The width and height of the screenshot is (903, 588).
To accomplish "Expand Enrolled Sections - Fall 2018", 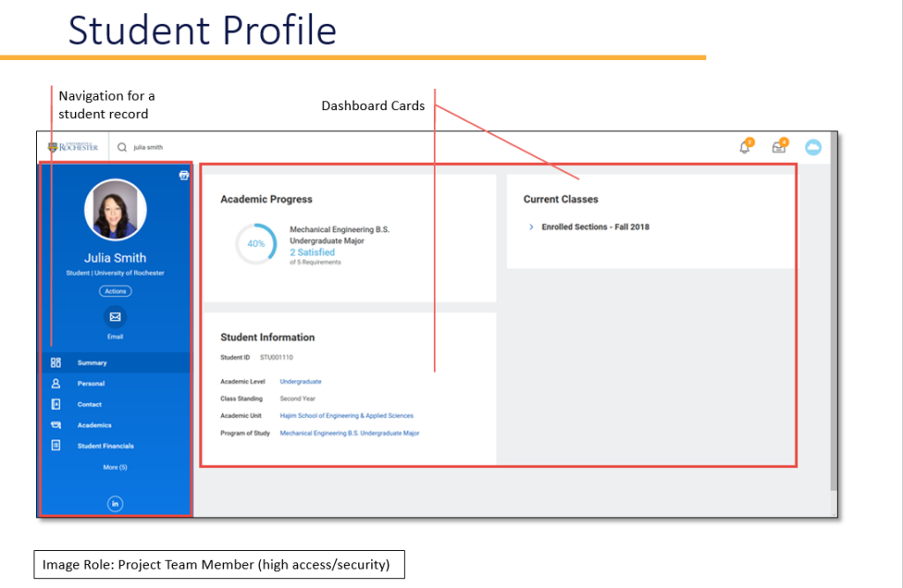I will point(531,227).
